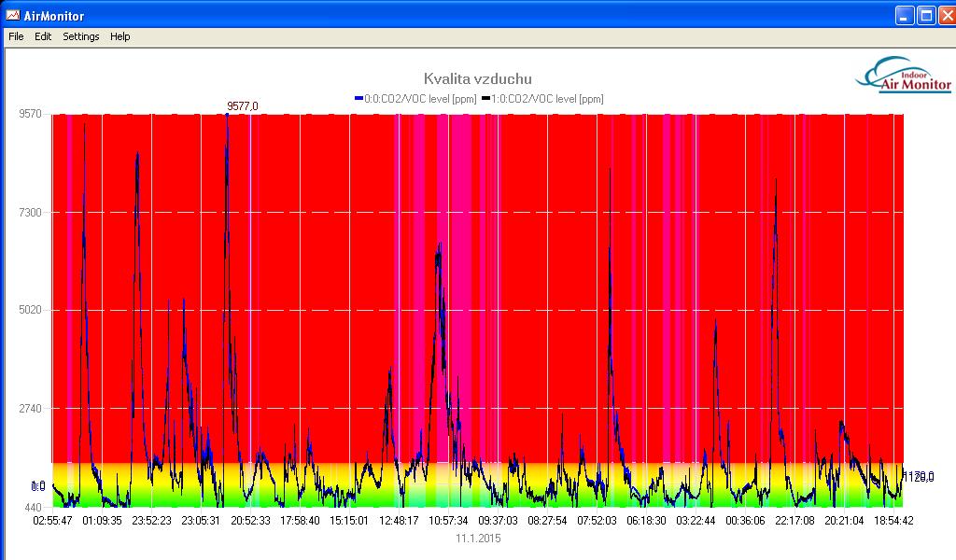Click the Kvalita vzduchu chart title
Screen dimensions: 956x560
(x=478, y=79)
